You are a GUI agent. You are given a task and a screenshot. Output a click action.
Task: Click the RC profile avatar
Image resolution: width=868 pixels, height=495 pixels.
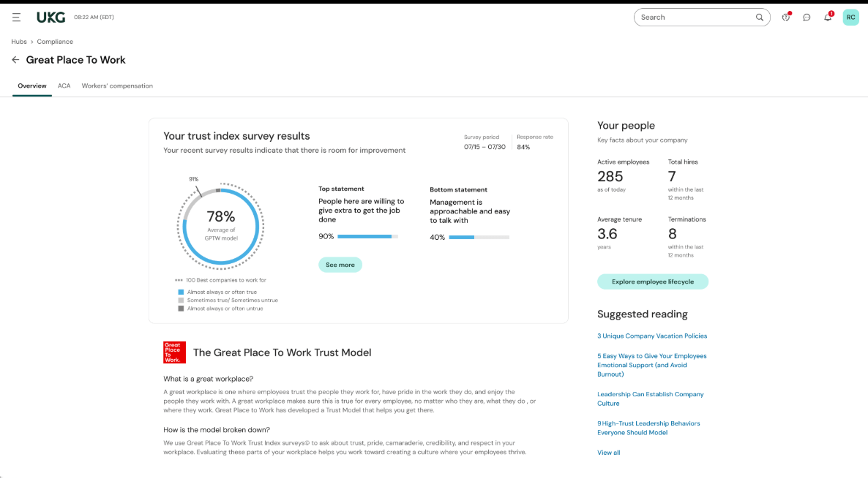850,17
